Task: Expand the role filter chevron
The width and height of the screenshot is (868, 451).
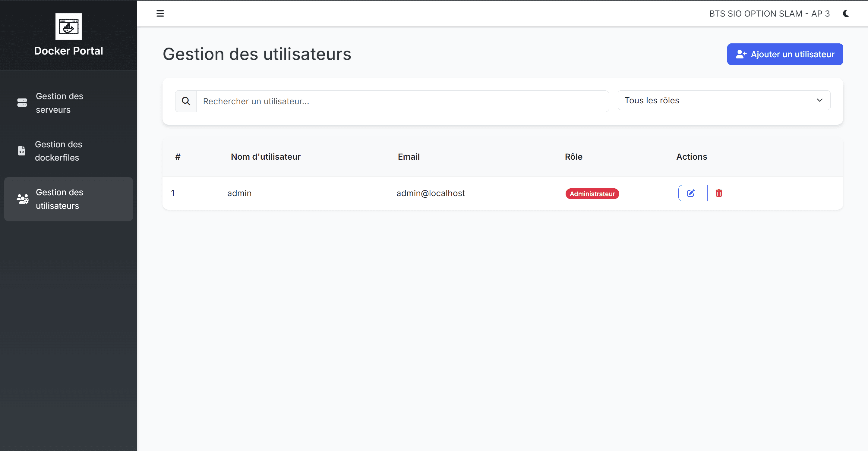Action: (x=820, y=100)
